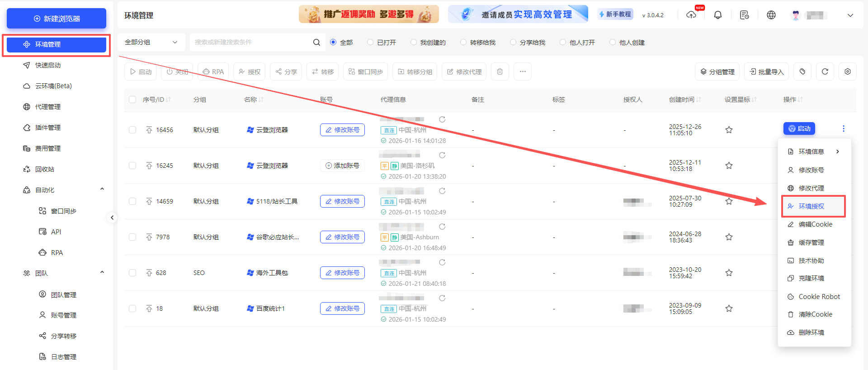The image size is (868, 370).
Task: Star the environment 7978 row
Action: pos(729,237)
